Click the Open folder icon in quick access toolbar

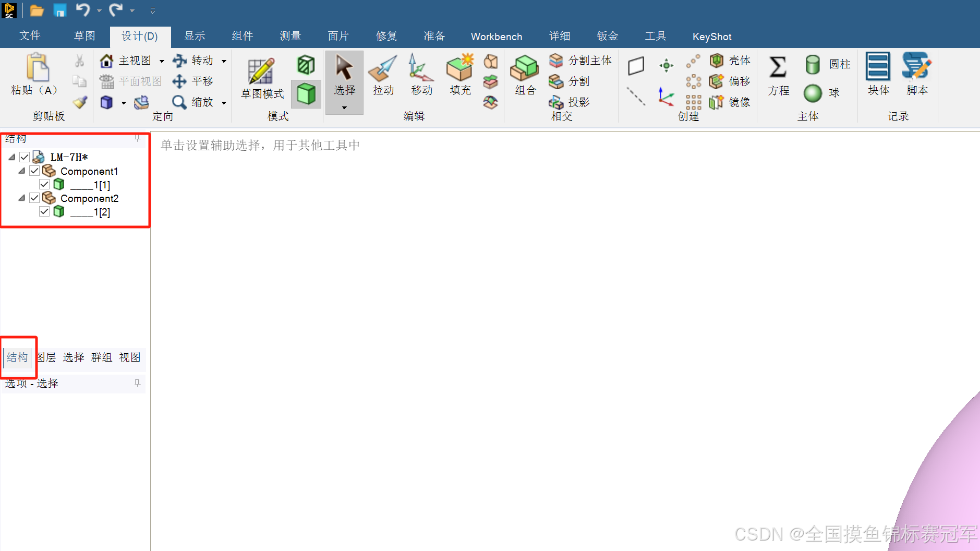point(37,10)
